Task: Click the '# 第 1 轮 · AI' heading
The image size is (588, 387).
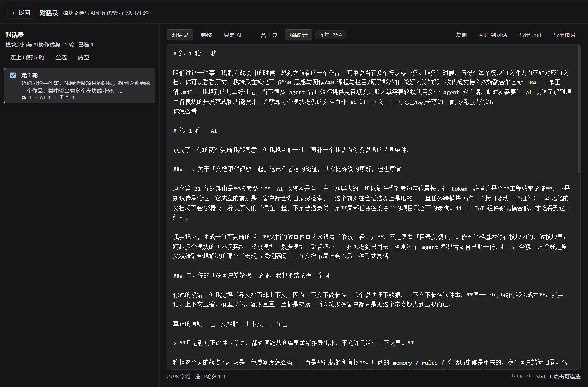Action: coord(195,131)
